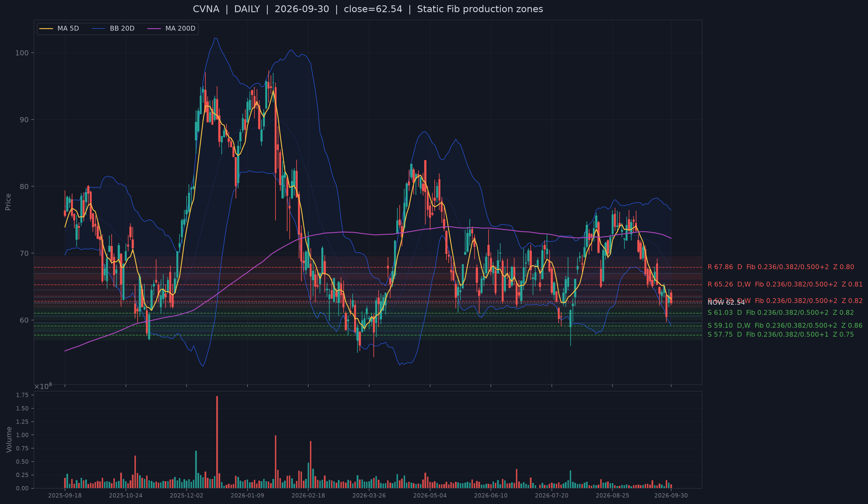Viewport: 868px width, 504px height.
Task: Click the purple MA 200D legend line swatch
Action: tap(154, 28)
